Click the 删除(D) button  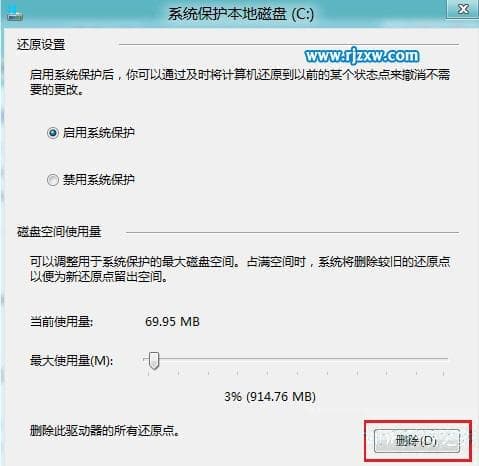417,441
